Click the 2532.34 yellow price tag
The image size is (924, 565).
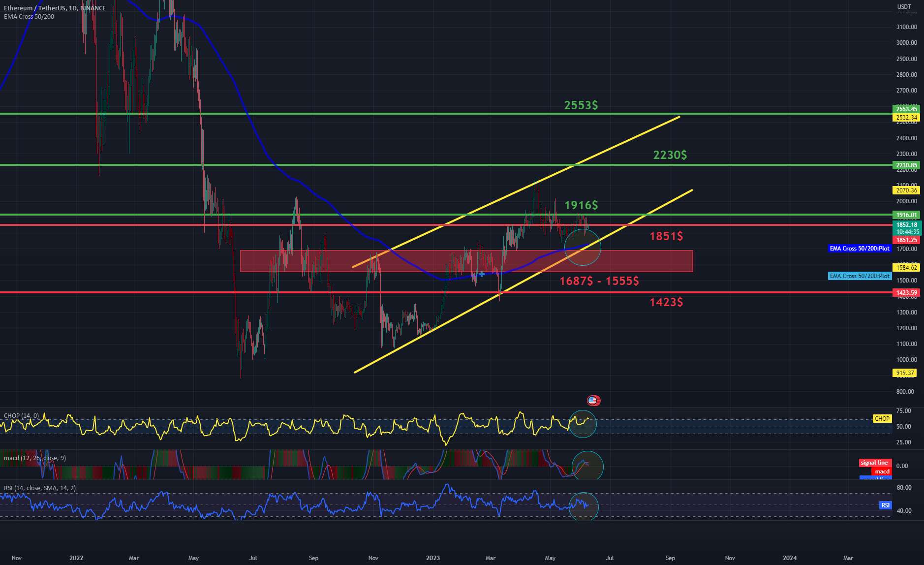tap(905, 118)
